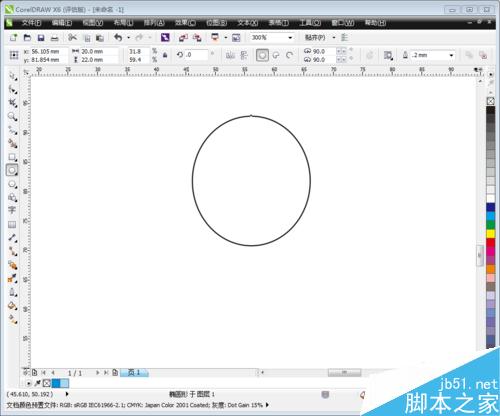Viewport: 500px width, 416px height.
Task: Expand the coordinates status flyout arrow
Action: (x=67, y=394)
